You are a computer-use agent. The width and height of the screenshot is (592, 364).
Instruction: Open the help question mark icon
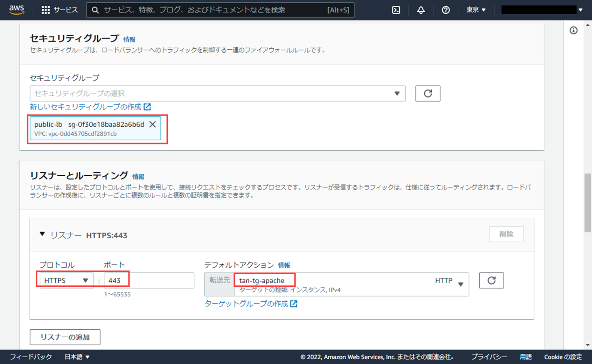446,10
